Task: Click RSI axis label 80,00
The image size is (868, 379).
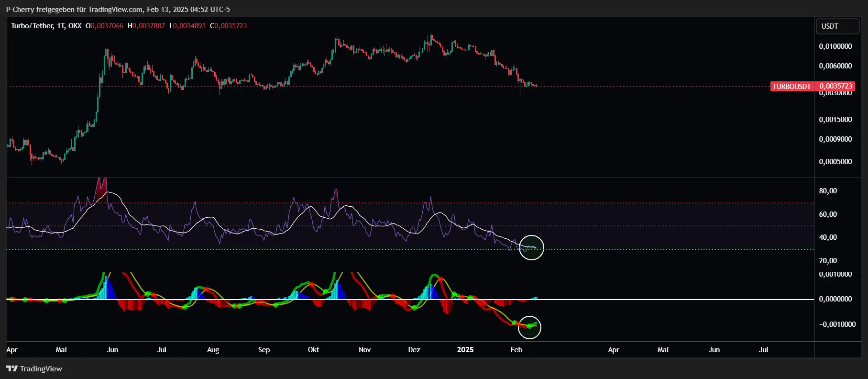Action: tap(828, 191)
